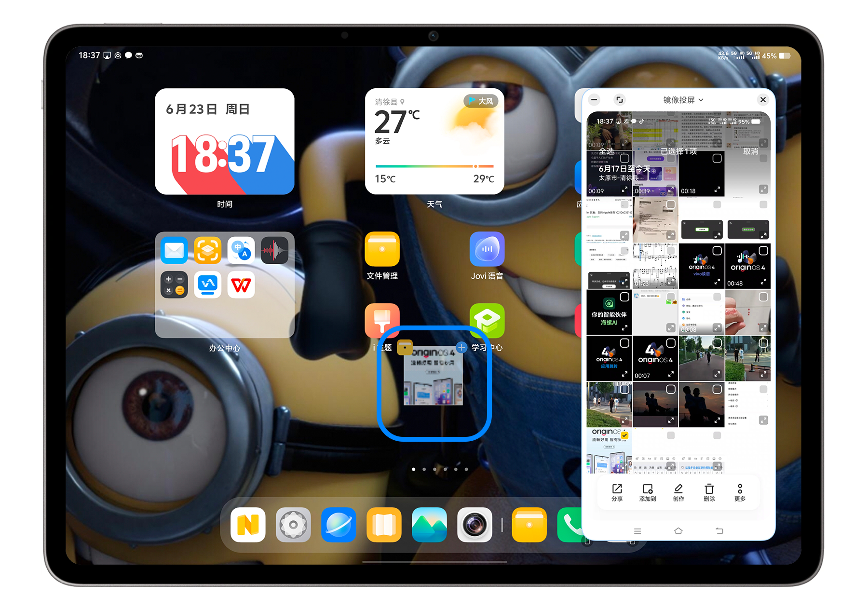This screenshot has width=868, height=610.
Task: Open the 文件管理 app
Action: (382, 249)
